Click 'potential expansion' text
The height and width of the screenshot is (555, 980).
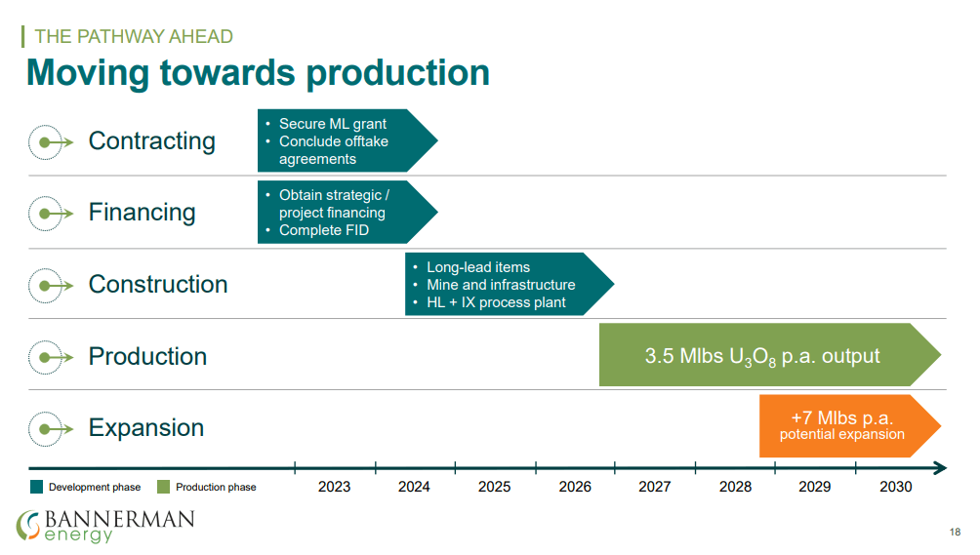(841, 434)
